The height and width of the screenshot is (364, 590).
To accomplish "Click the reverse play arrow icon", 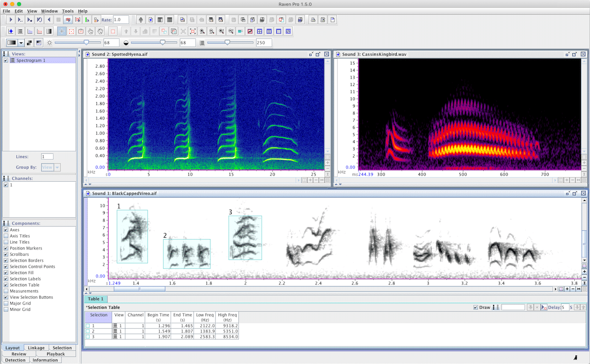I will click(49, 20).
